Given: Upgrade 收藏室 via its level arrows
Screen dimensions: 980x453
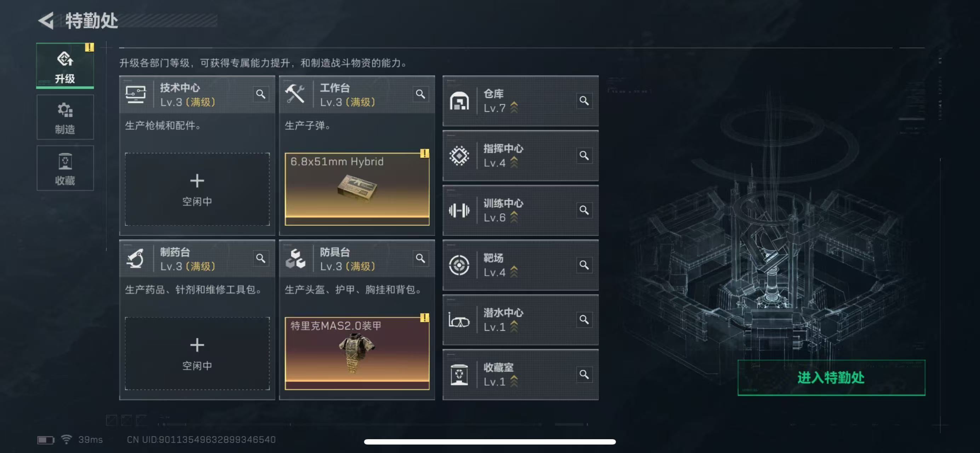Looking at the screenshot, I should pyautogui.click(x=514, y=381).
